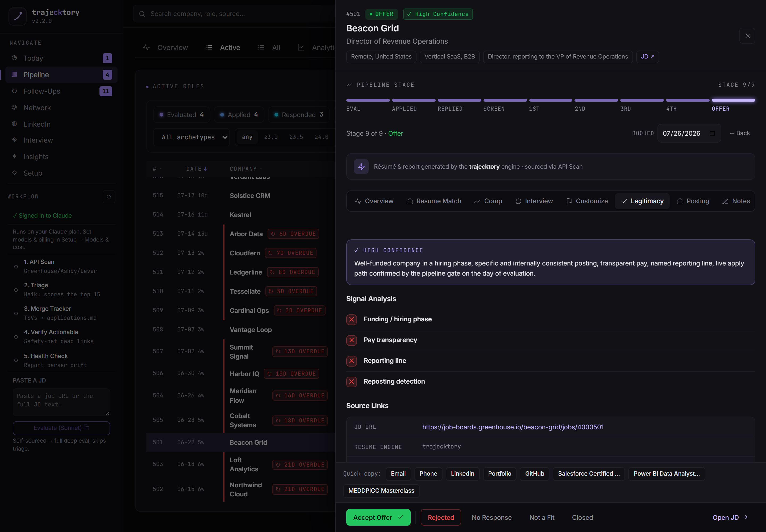
Task: Click the Reporting line signal icon
Action: (352, 361)
